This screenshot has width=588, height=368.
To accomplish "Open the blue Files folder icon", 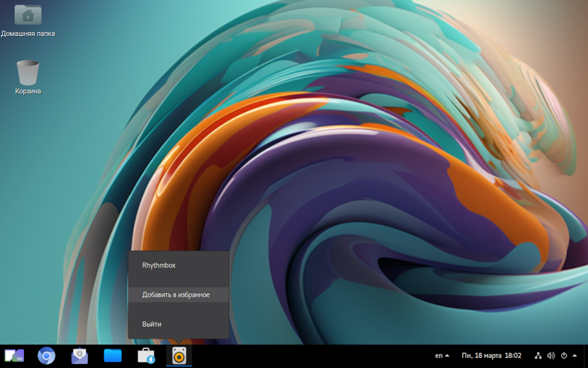I will [x=113, y=356].
